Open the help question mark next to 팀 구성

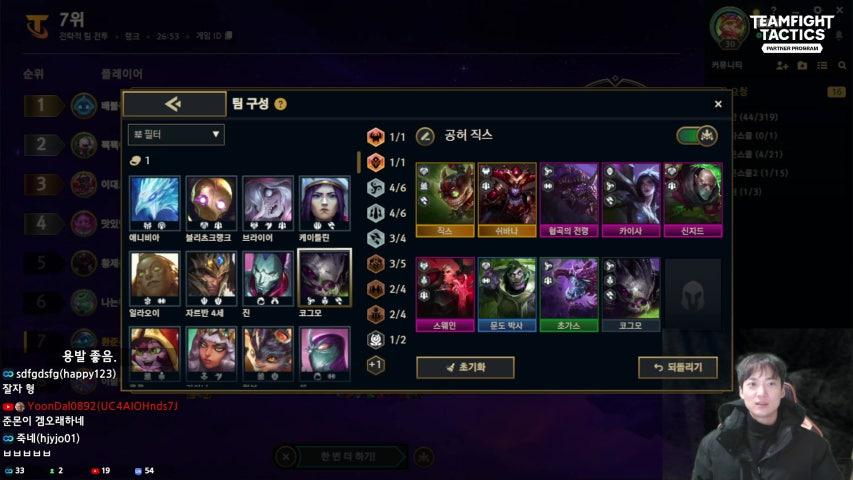280,104
